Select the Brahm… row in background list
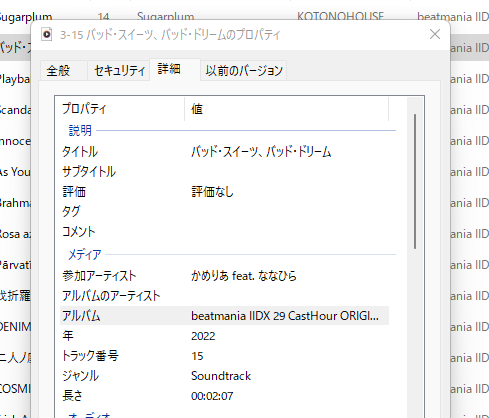This screenshot has width=489, height=418. click(x=15, y=203)
